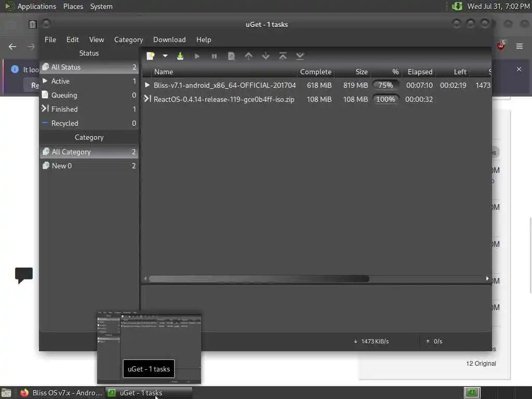This screenshot has width=532, height=399.
Task: Click the set runnable play toolbar icon
Action: pyautogui.click(x=197, y=56)
